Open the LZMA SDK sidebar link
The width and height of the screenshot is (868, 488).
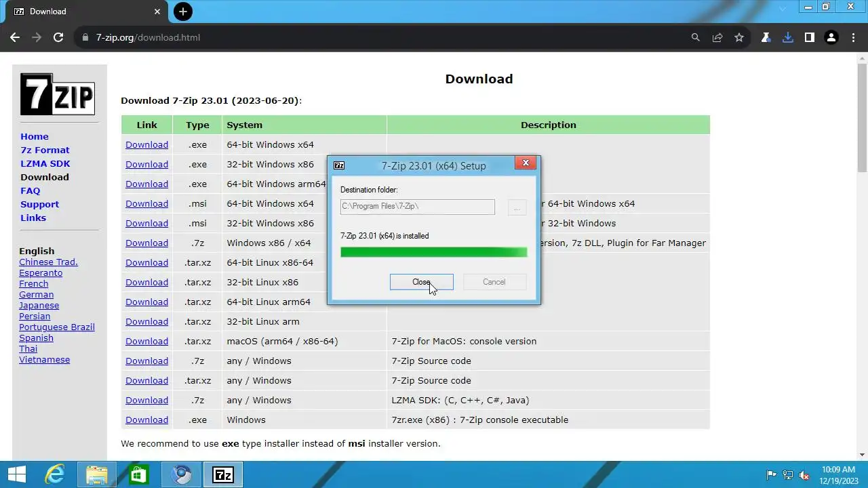pyautogui.click(x=45, y=163)
